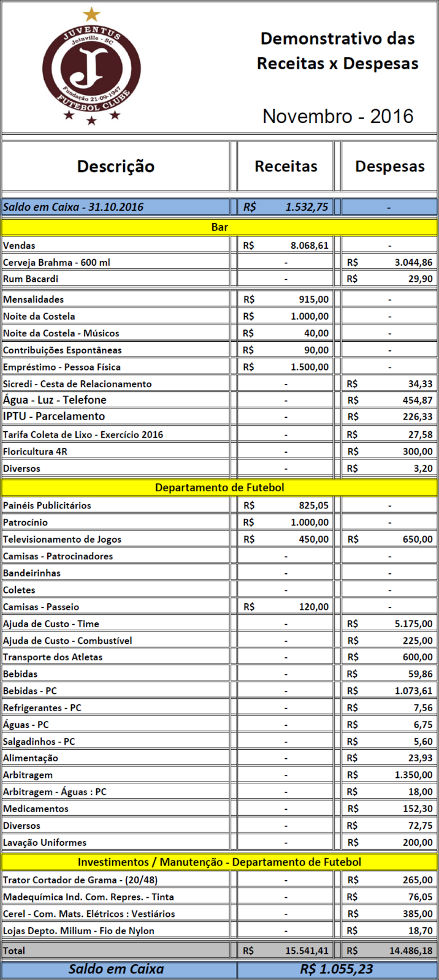
Task: Click the R$ 1.055,23 final balance
Action: click(x=337, y=969)
